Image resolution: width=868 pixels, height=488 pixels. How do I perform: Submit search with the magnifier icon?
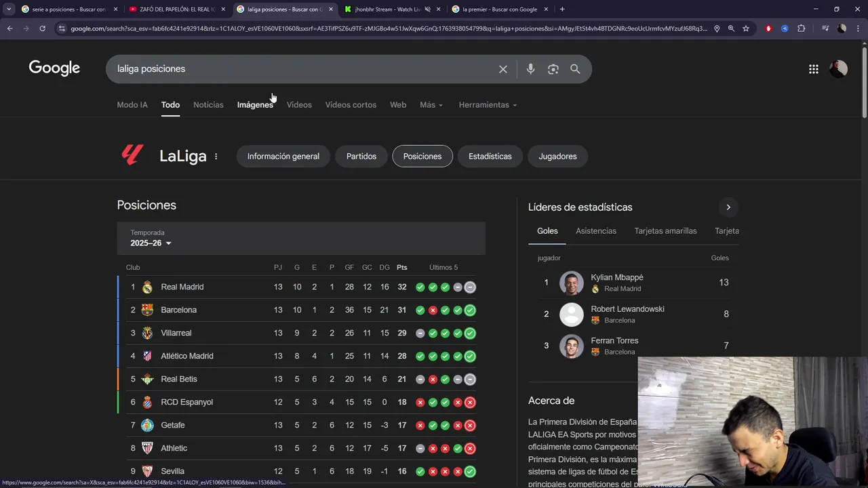click(575, 69)
